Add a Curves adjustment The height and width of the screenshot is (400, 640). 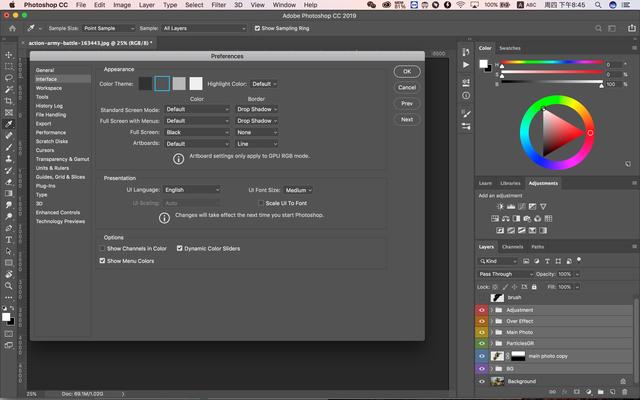pyautogui.click(x=522, y=207)
